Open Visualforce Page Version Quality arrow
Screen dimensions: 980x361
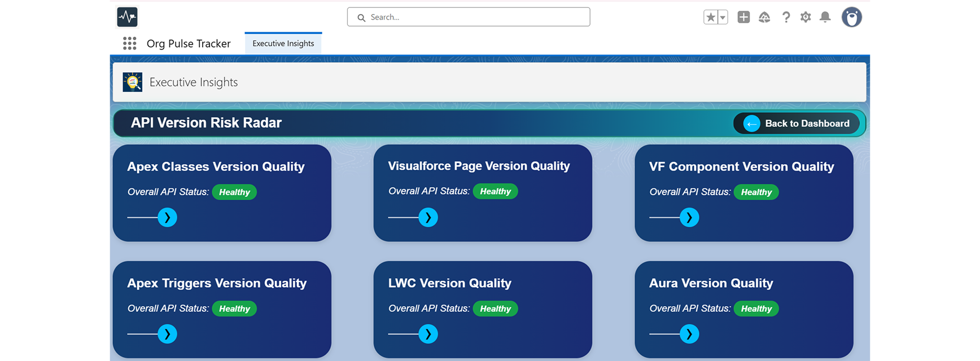428,217
